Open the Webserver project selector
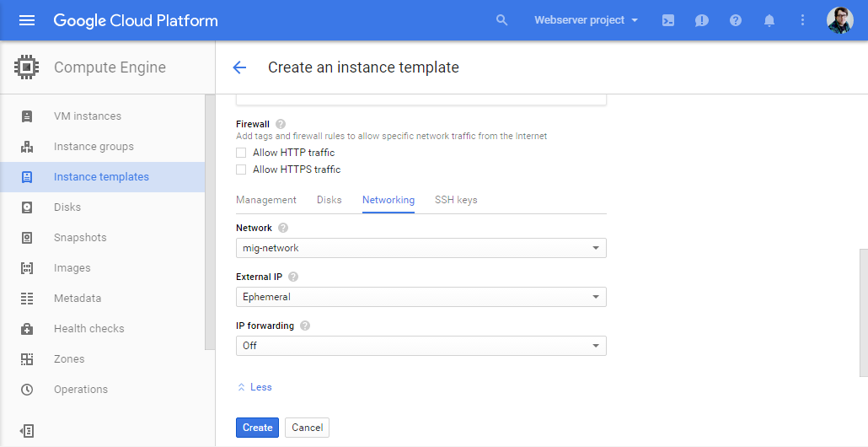 tap(586, 20)
